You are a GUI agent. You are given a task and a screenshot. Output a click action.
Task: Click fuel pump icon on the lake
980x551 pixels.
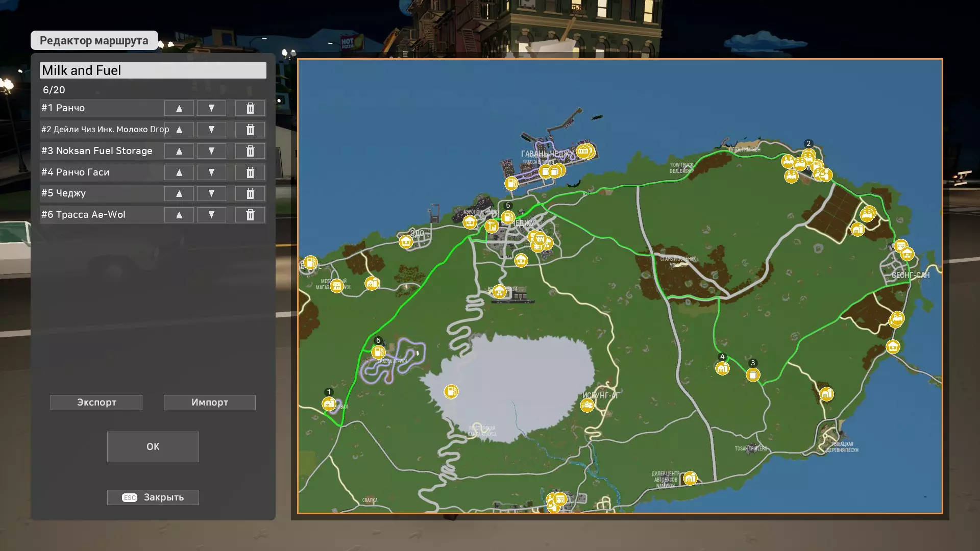point(451,391)
